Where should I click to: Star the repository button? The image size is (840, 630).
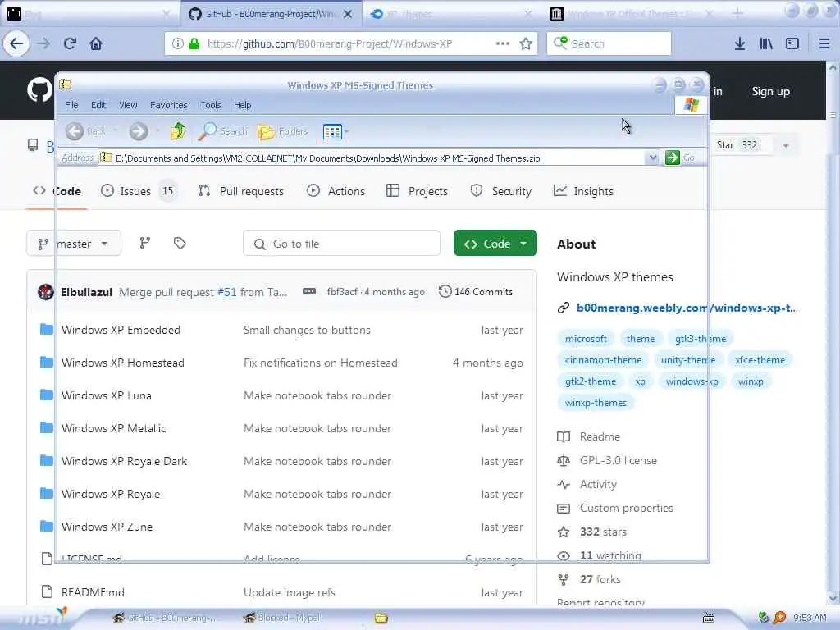737,145
